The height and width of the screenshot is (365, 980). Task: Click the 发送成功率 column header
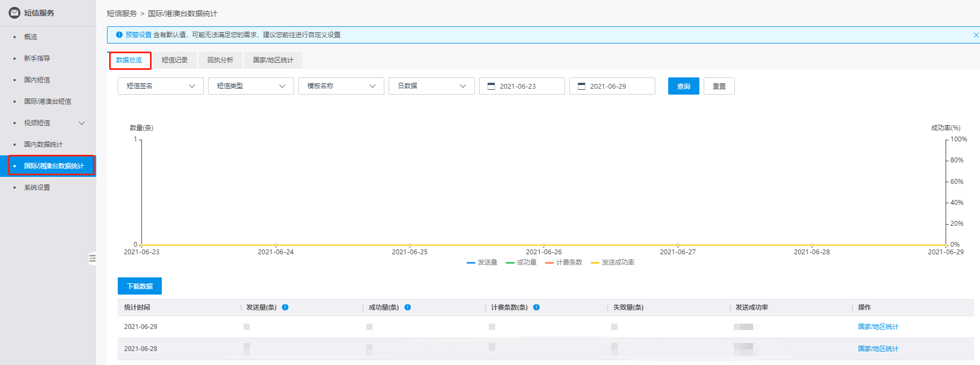752,307
